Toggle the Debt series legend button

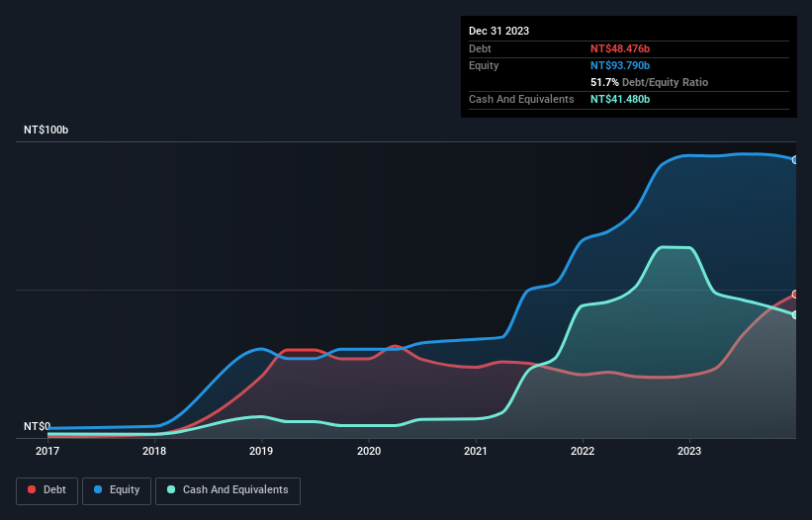(47, 490)
